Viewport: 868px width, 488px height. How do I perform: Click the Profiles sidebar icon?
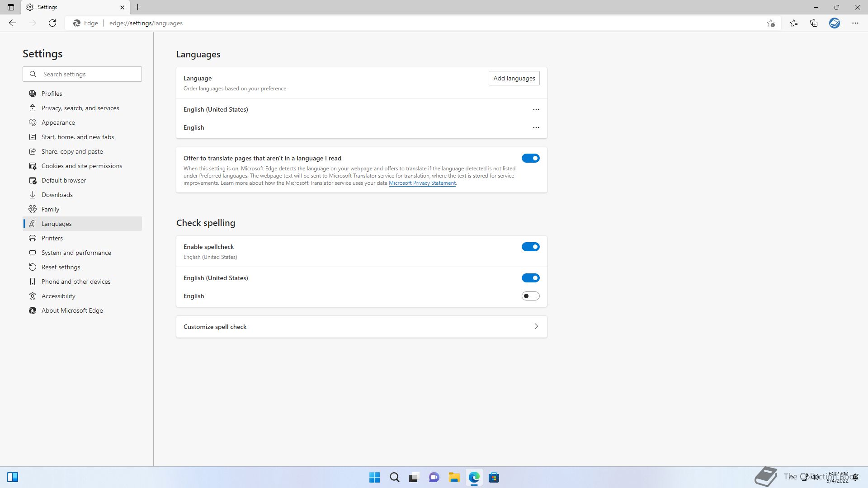click(x=33, y=94)
